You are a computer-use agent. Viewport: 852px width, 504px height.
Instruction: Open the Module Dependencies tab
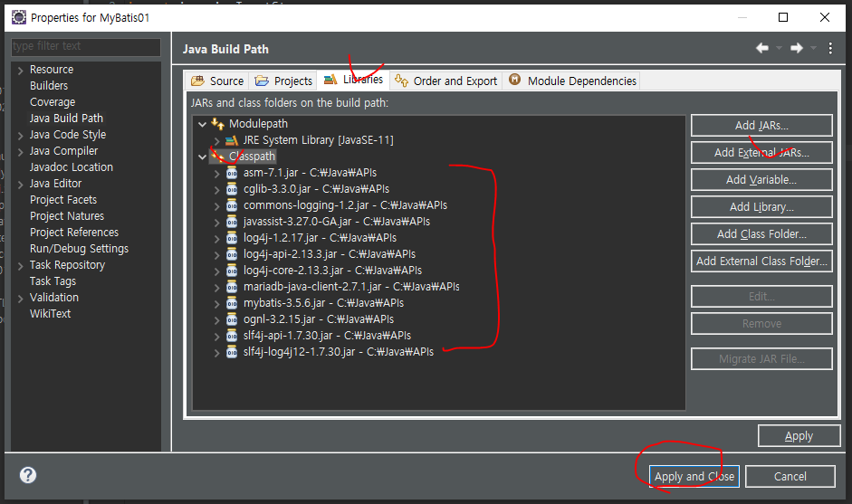click(x=571, y=81)
